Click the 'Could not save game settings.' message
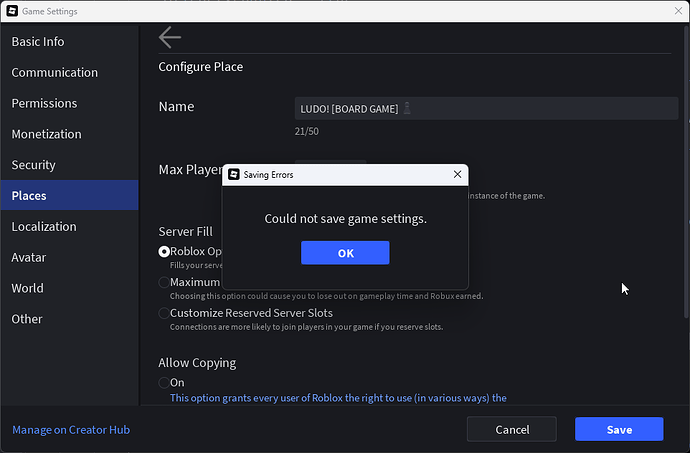690x453 pixels. click(x=345, y=219)
